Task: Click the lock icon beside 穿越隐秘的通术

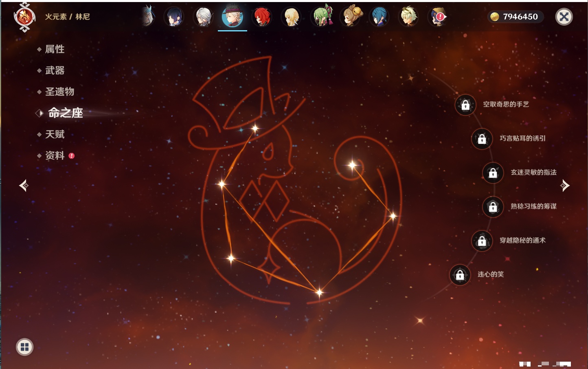Action: 482,241
